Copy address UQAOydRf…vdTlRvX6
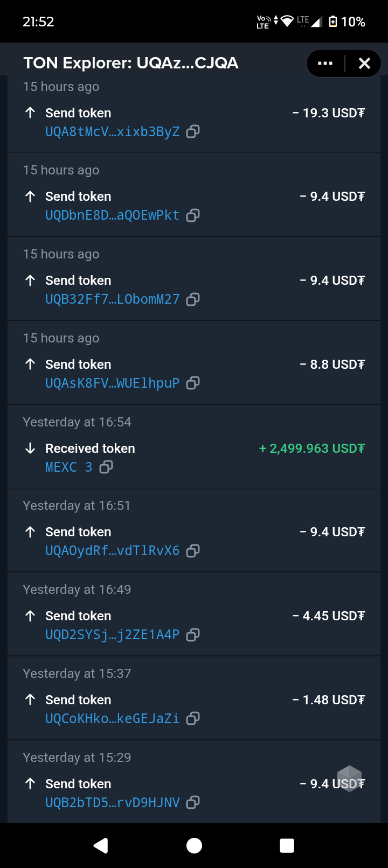Viewport: 388px width, 868px height. 193,550
